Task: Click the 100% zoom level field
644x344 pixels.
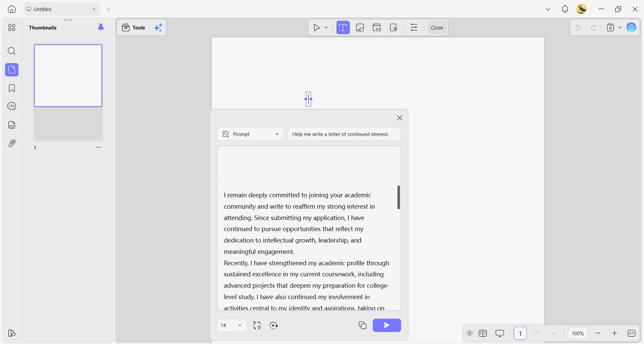Action: pyautogui.click(x=578, y=333)
